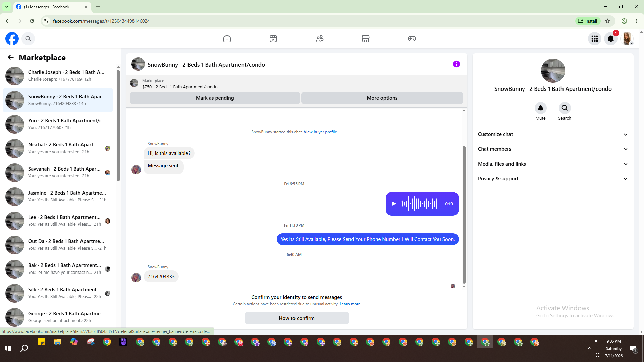
Task: Click the conversation list scrollbar
Action: 118,126
